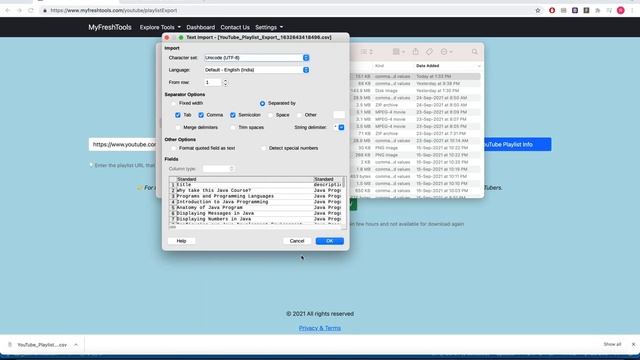Open the download item chevron menu
The width and height of the screenshot is (640, 360).
tap(76, 345)
